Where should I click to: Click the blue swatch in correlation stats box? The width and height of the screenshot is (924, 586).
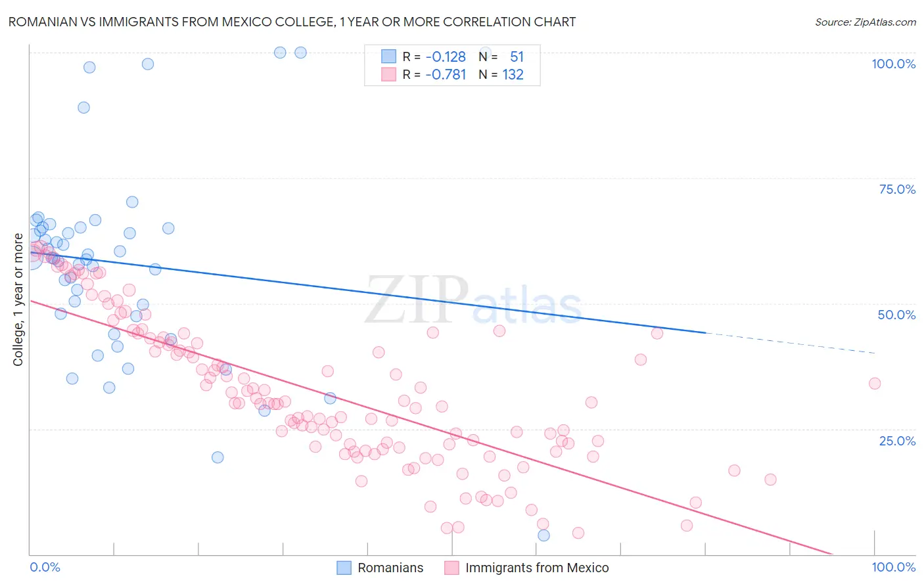click(x=389, y=56)
